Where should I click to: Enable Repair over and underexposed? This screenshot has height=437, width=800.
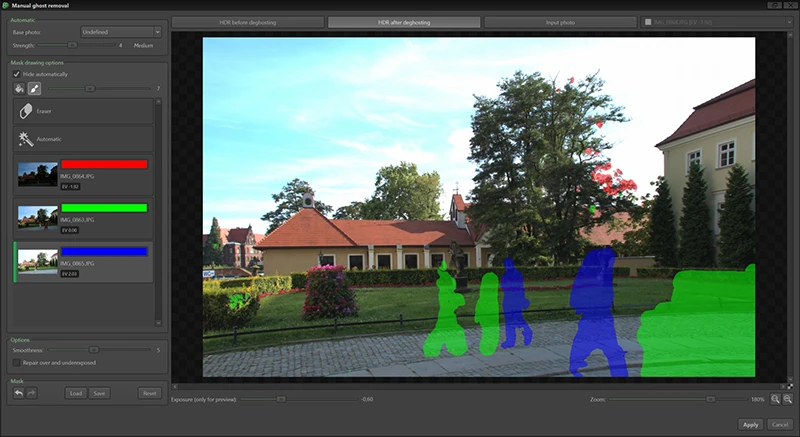pyautogui.click(x=16, y=362)
